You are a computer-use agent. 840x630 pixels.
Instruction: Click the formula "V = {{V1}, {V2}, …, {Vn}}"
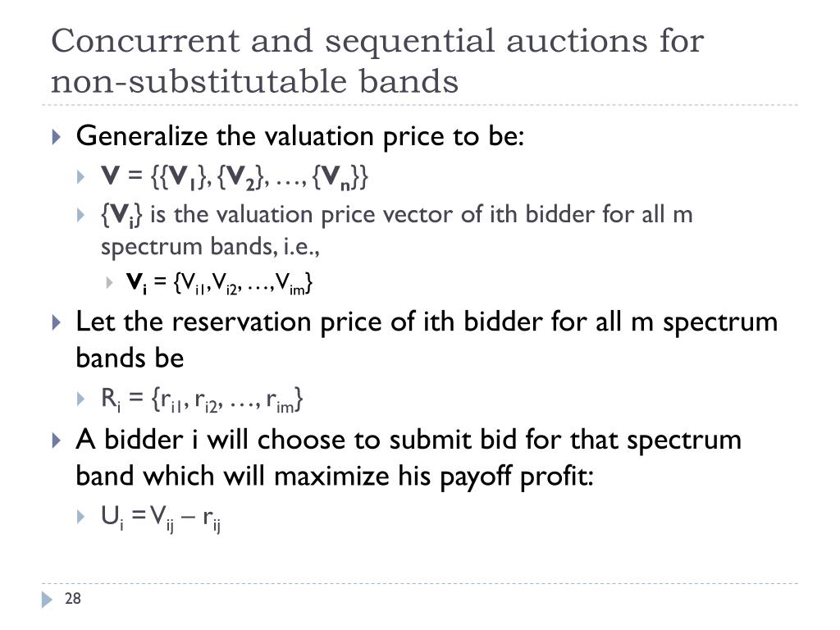click(235, 176)
